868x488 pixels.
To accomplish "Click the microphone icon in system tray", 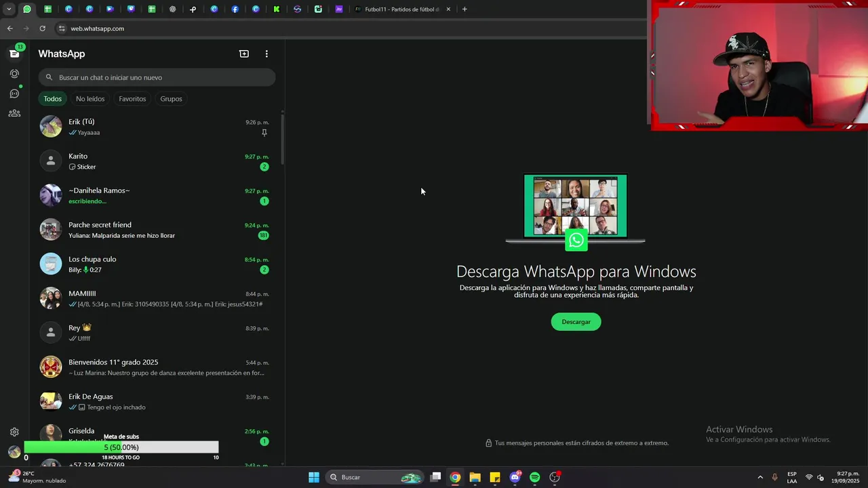I will coord(774,477).
